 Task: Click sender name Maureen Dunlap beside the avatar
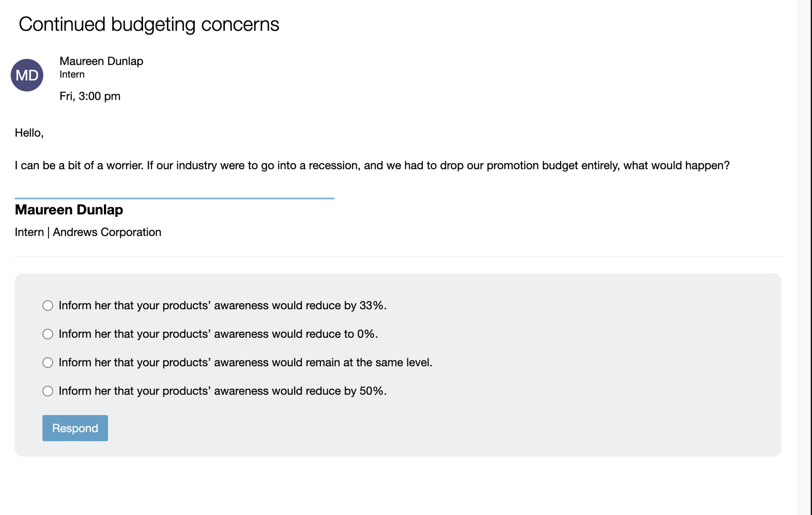(101, 61)
